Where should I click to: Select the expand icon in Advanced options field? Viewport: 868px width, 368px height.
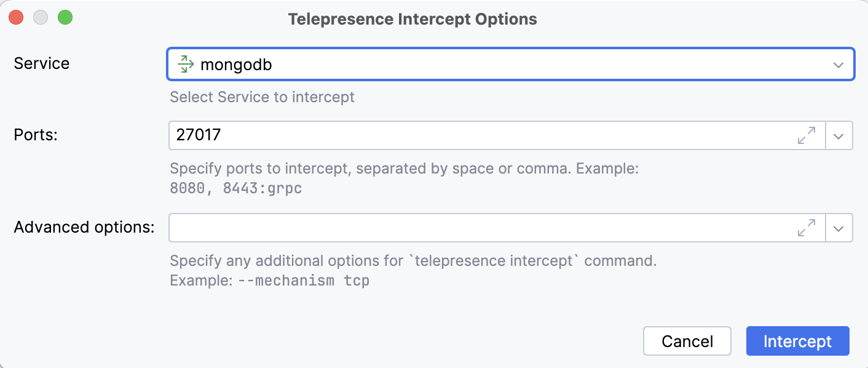click(807, 228)
